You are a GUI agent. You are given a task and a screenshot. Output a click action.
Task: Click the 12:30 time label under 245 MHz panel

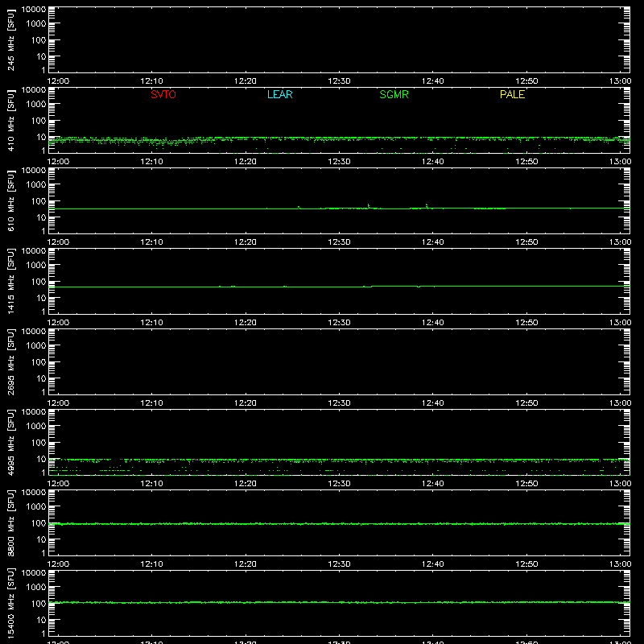[339, 81]
